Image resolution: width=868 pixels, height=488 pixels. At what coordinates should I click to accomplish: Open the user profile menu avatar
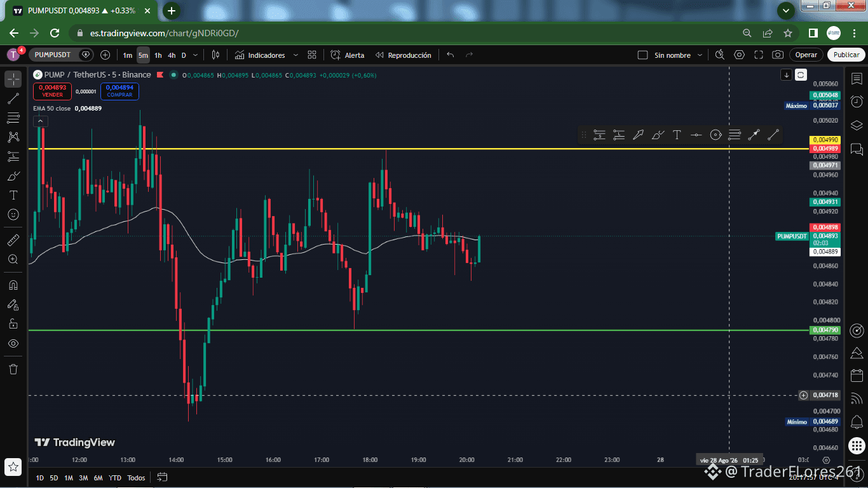[13, 55]
